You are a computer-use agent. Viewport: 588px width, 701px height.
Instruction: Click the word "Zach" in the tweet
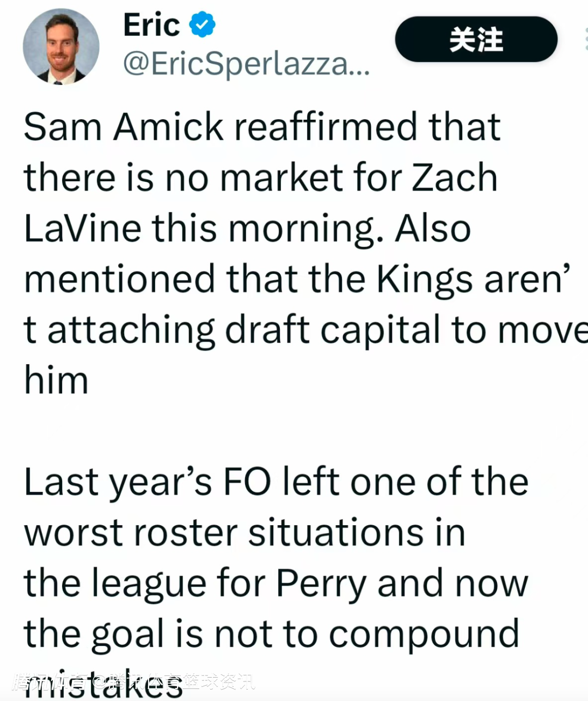[454, 178]
